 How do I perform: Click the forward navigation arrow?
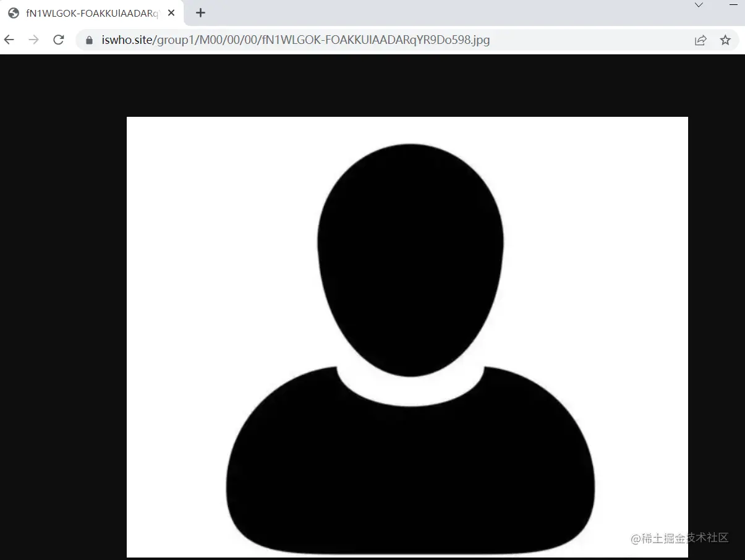33,40
